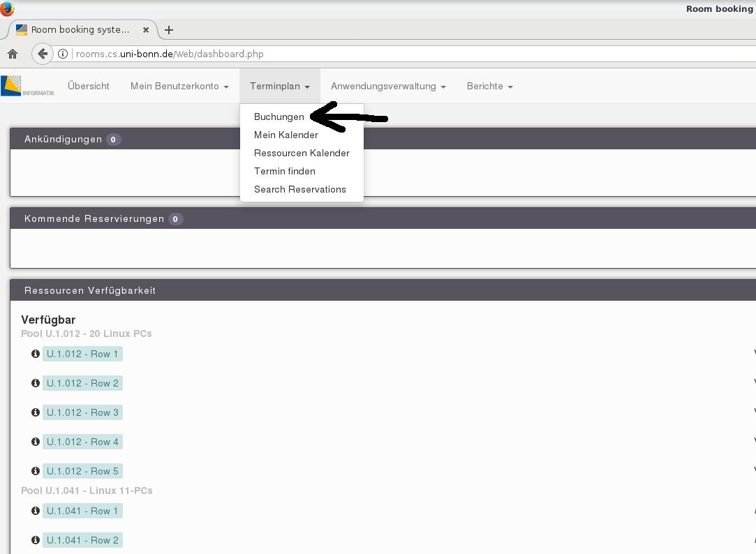The image size is (756, 554).
Task: Select Buchungen from the Terminplan menu
Action: [279, 117]
